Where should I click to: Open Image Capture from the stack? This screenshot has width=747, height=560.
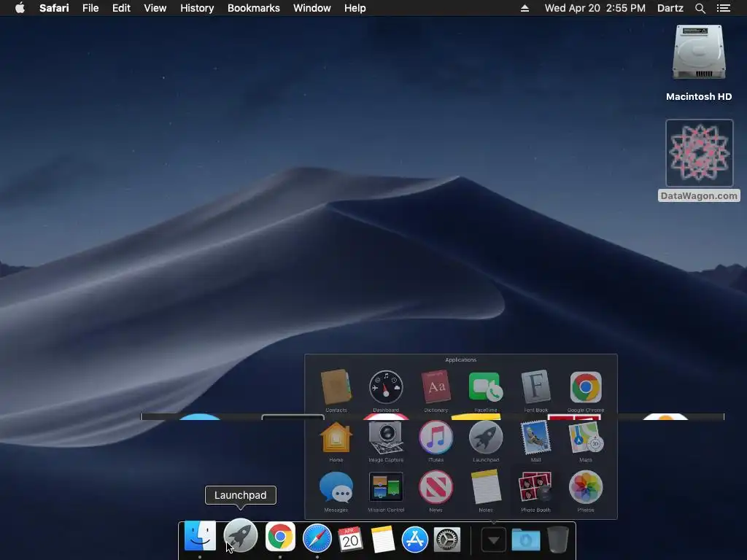386,437
